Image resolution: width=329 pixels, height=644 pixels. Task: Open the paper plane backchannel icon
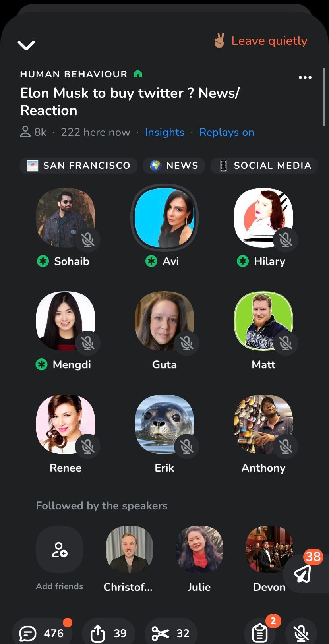[304, 573]
